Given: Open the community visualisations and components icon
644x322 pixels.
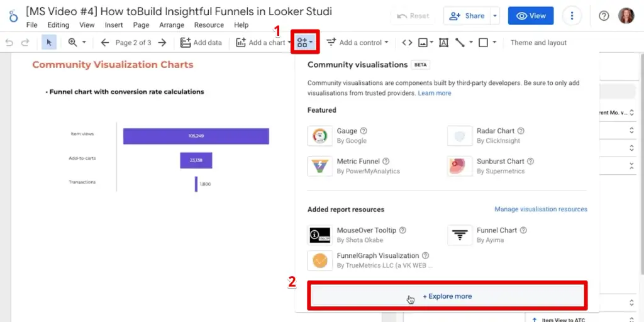Looking at the screenshot, I should click(305, 43).
